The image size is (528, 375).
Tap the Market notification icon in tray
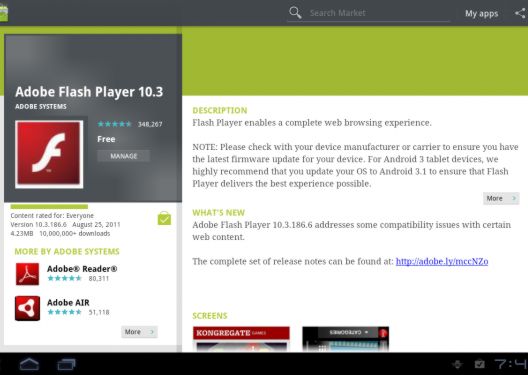pyautogui.click(x=480, y=364)
